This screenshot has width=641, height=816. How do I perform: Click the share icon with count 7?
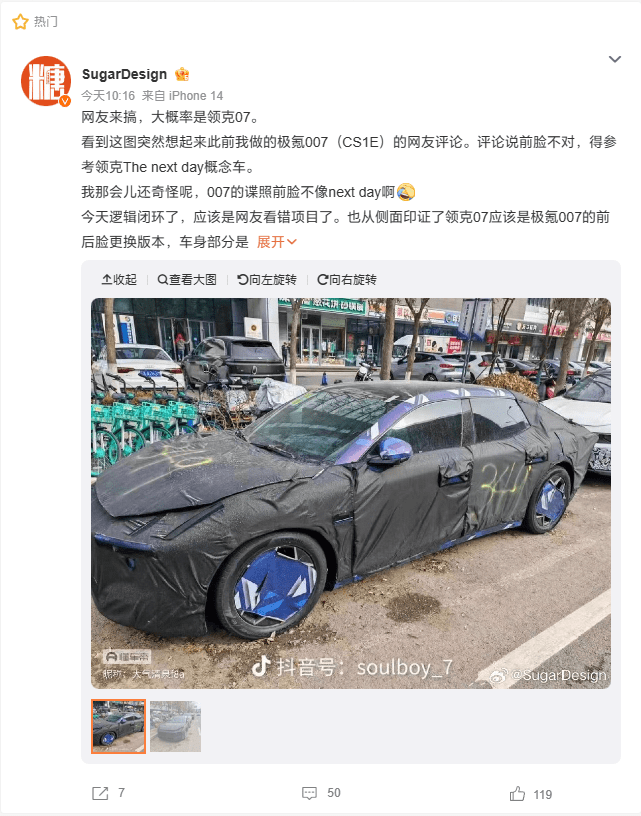click(100, 793)
